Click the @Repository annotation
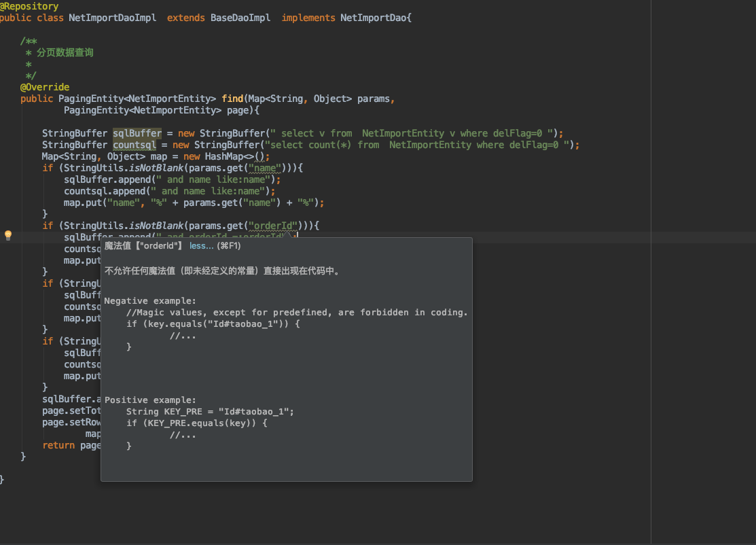756x545 pixels. pyautogui.click(x=29, y=6)
